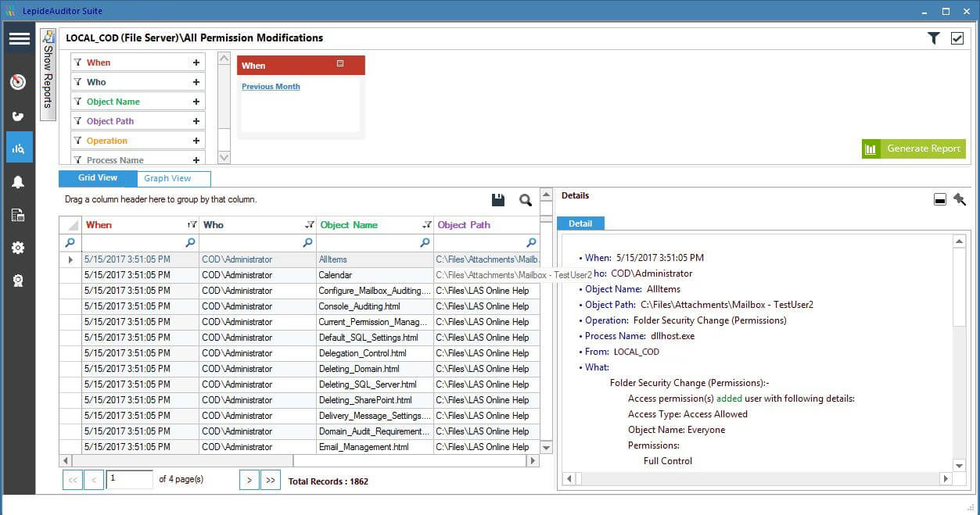Open the Previous Month link
This screenshot has width=980, height=515.
pos(271,87)
